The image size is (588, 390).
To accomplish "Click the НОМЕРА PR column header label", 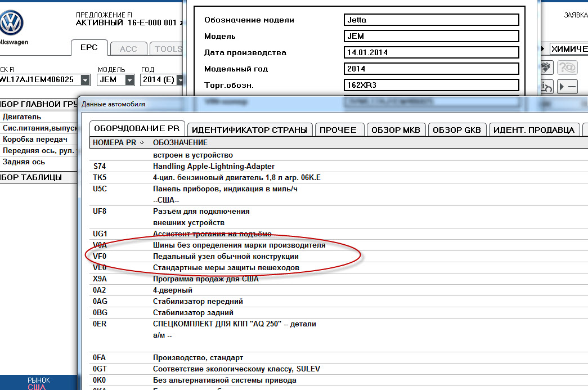I will click(114, 142).
